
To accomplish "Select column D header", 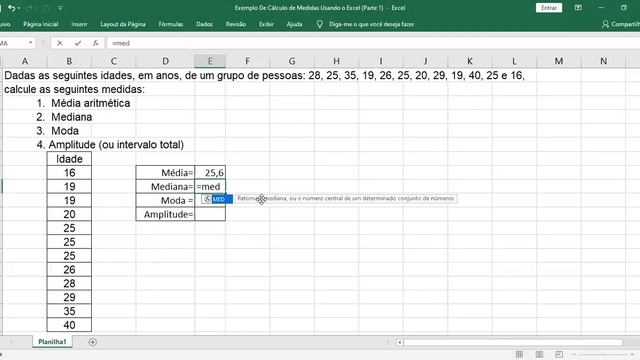I will pyautogui.click(x=165, y=61).
